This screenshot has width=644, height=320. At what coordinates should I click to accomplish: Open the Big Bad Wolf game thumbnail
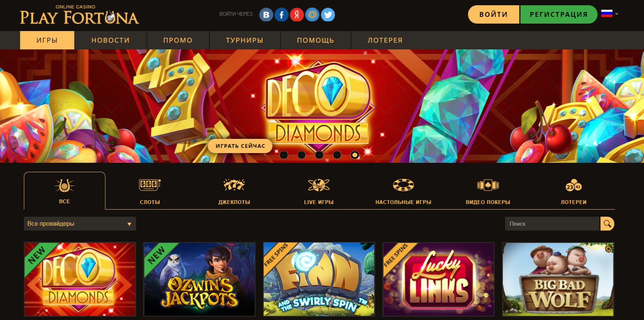[558, 279]
